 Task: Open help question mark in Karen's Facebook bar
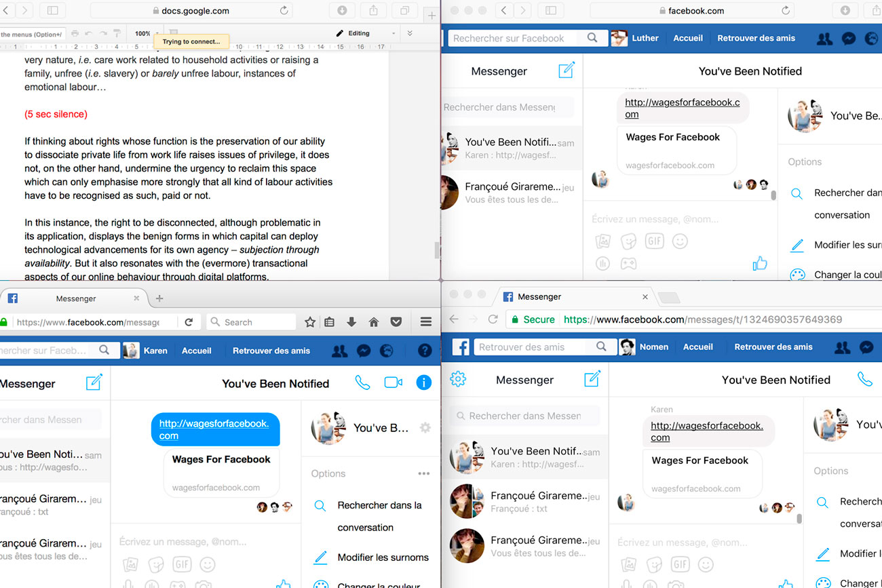coord(425,351)
